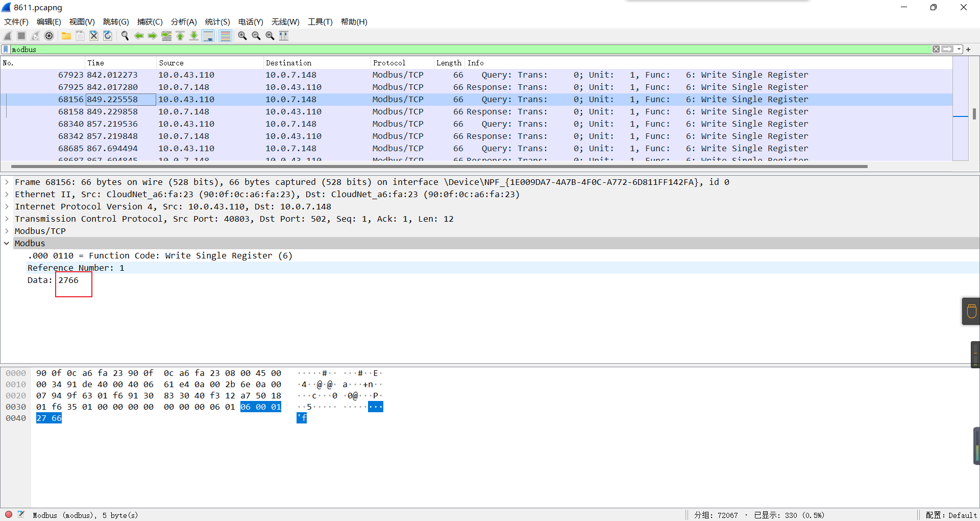Open the 视图(V) menu
Screen dimensions: 980x521
click(x=82, y=22)
